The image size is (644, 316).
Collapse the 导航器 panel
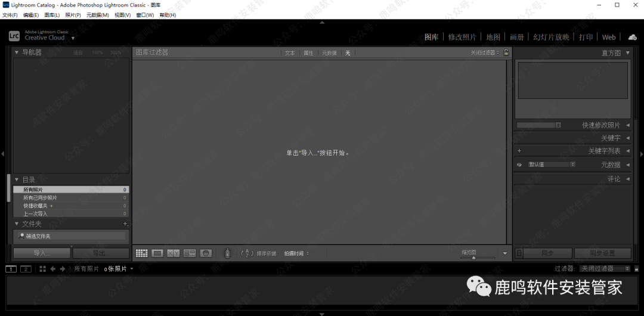(x=17, y=52)
